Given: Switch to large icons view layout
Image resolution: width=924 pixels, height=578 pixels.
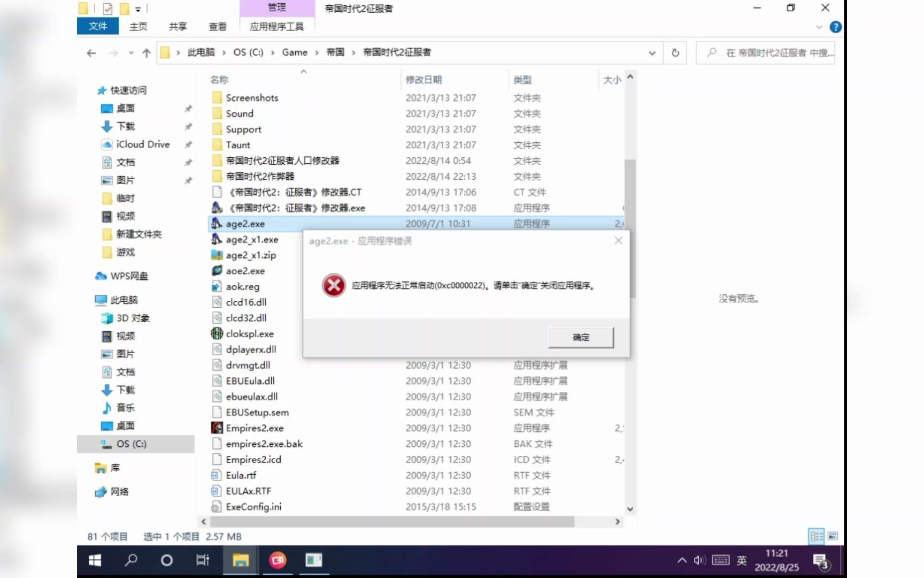Looking at the screenshot, I should [833, 536].
